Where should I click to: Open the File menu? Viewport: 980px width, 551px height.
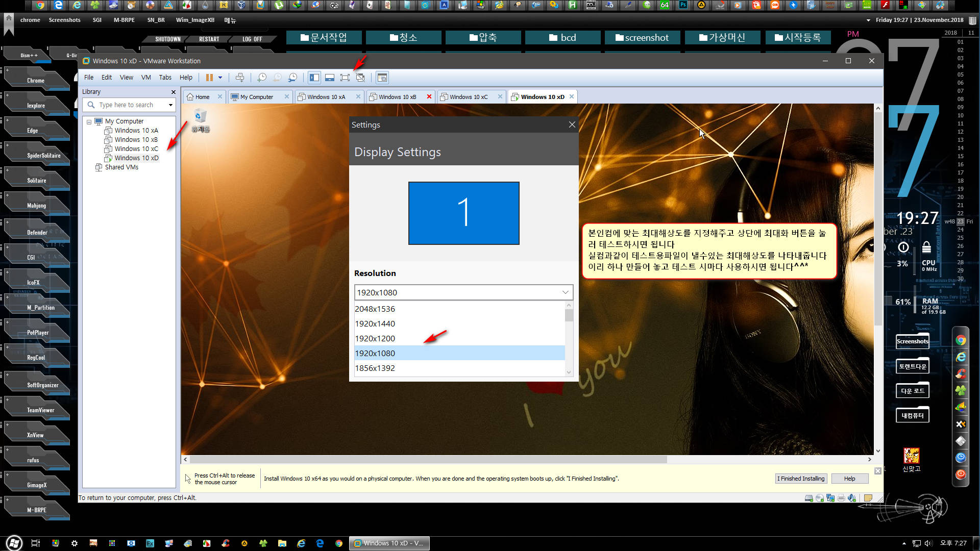pos(89,78)
